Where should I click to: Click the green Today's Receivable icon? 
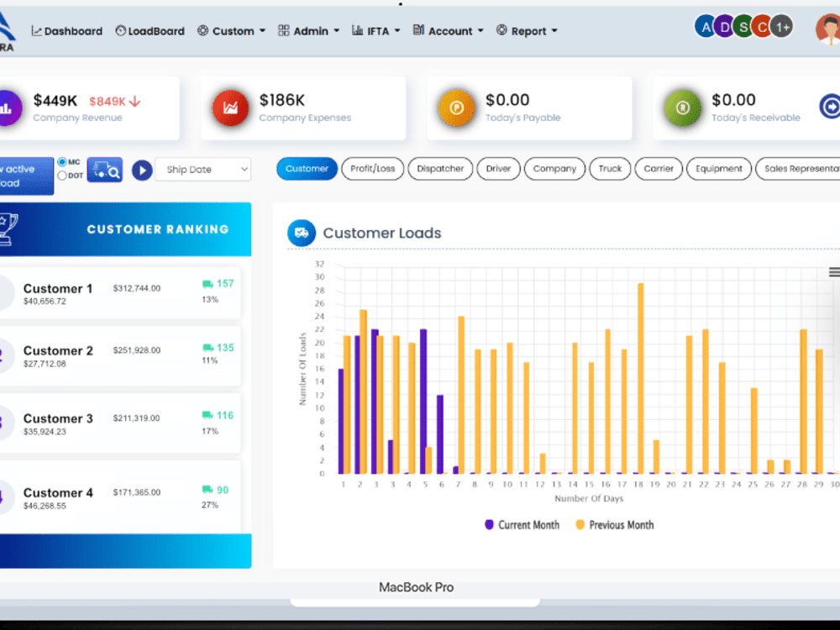pyautogui.click(x=682, y=108)
